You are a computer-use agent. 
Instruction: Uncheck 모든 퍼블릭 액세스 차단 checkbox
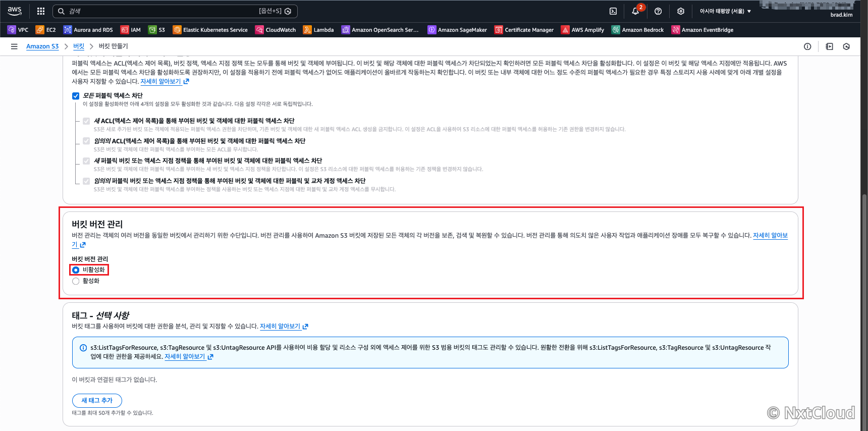coord(76,96)
